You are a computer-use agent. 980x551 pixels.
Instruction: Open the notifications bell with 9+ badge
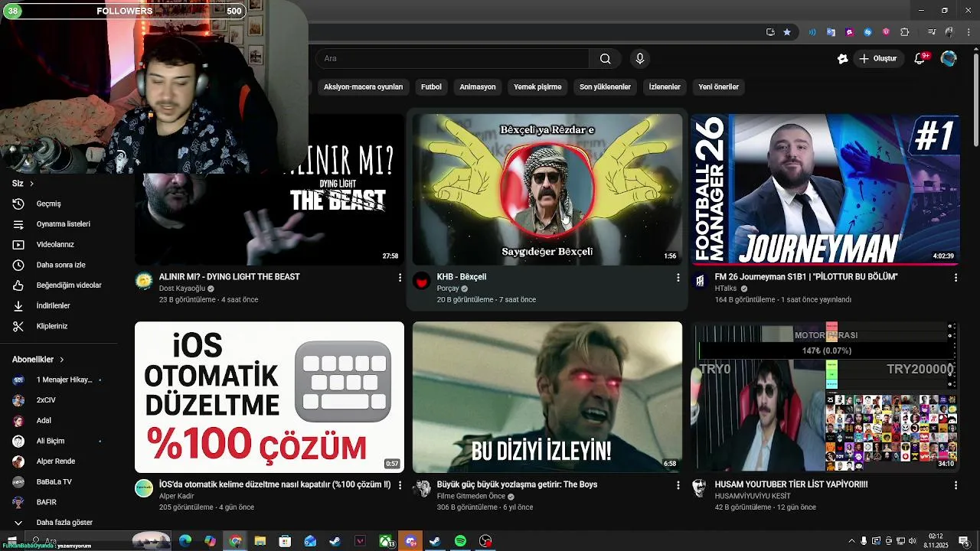pos(920,58)
